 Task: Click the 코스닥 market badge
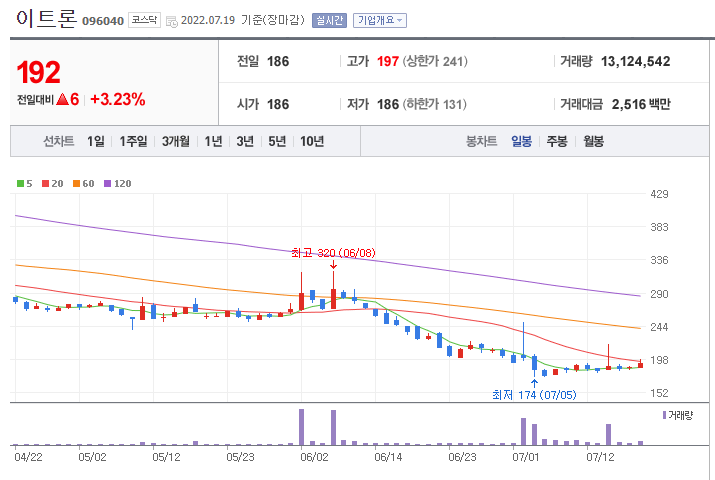pyautogui.click(x=144, y=20)
